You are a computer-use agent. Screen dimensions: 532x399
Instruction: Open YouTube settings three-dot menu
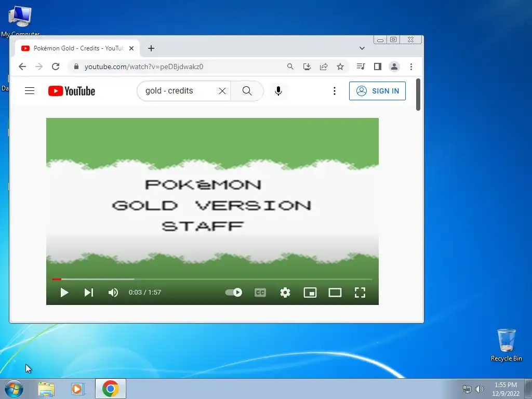pos(335,91)
